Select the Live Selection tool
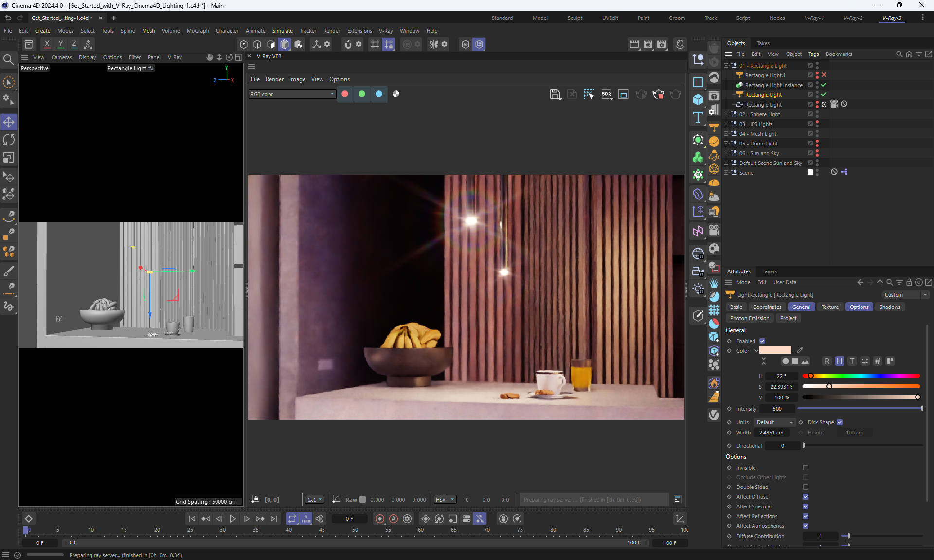The image size is (934, 560). tap(9, 82)
